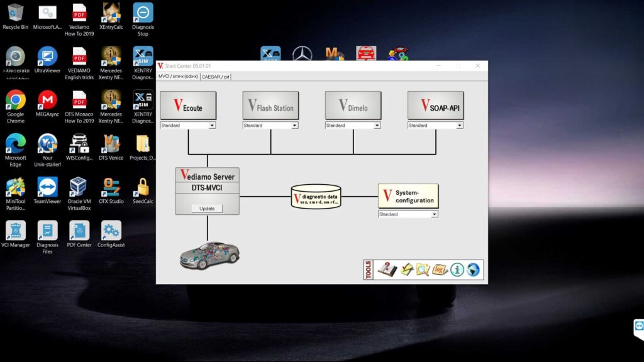Open the folder search icon in TOOLS bar
Screen dimensions: 644x362
point(423,269)
